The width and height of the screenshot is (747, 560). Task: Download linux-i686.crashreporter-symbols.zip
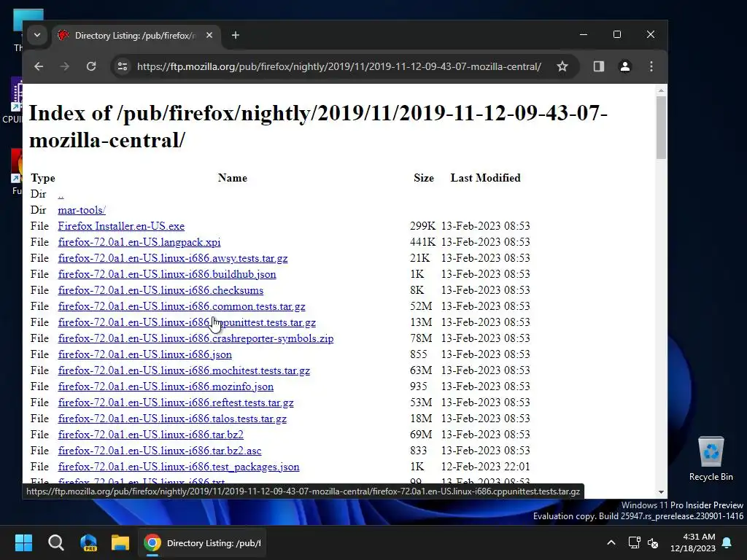point(196,338)
